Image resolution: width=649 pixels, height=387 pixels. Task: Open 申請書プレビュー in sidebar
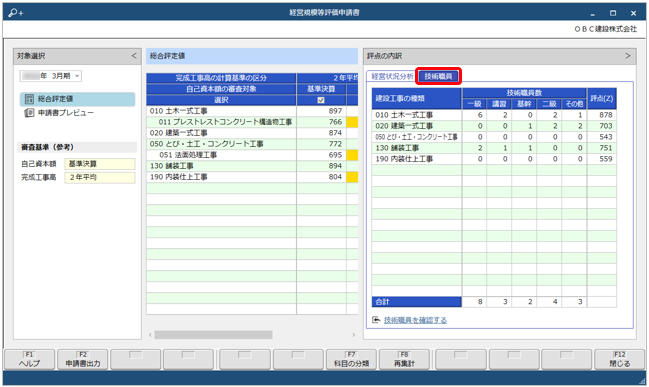[x=65, y=113]
